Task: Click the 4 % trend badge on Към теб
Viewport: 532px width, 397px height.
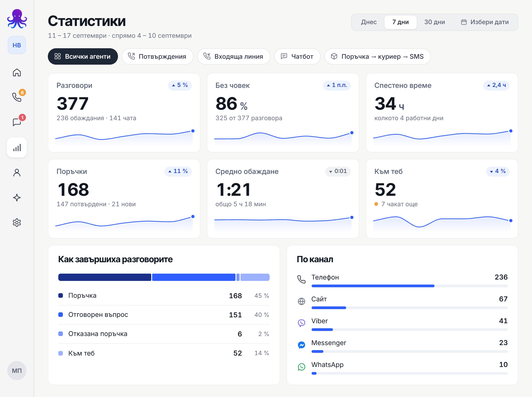Action: click(x=498, y=171)
